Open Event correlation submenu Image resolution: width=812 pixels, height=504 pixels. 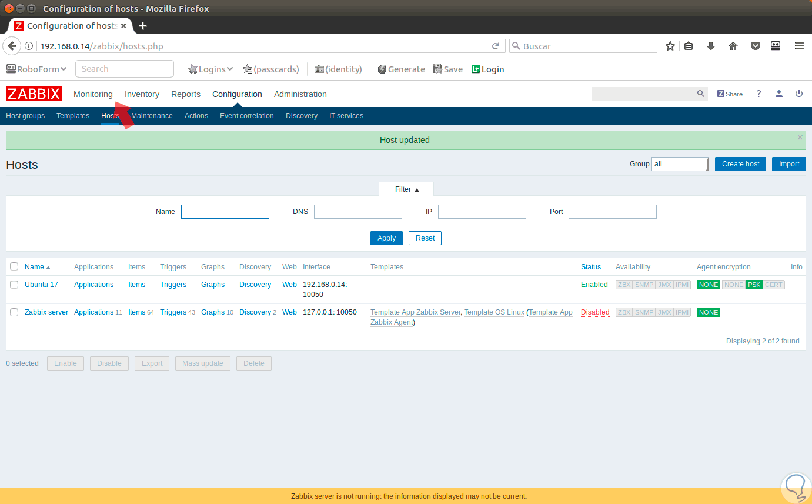coord(247,116)
